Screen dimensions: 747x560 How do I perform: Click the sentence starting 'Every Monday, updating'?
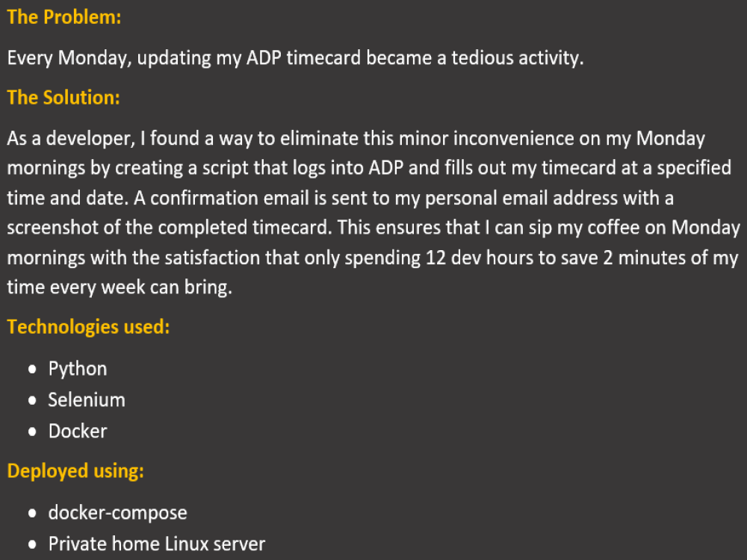(x=295, y=58)
